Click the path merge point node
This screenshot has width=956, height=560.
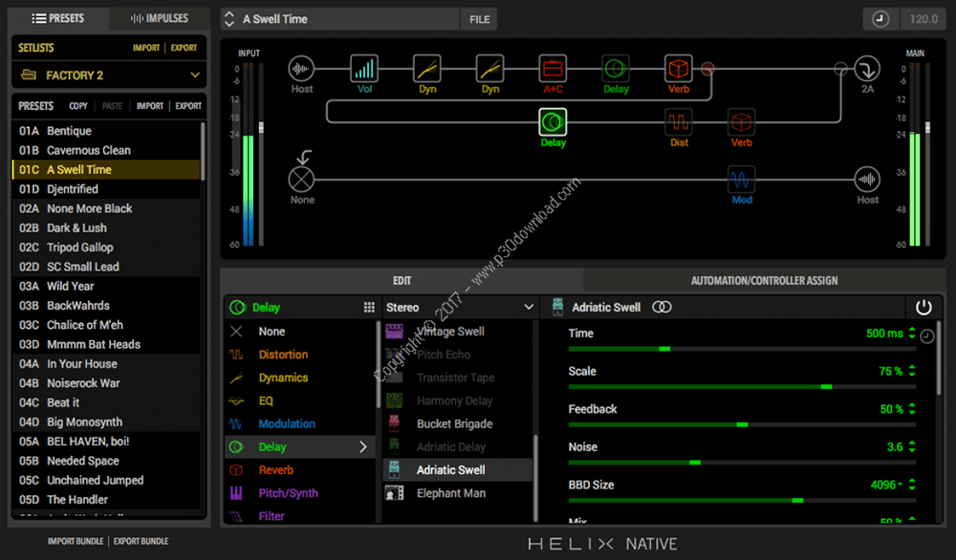(840, 69)
